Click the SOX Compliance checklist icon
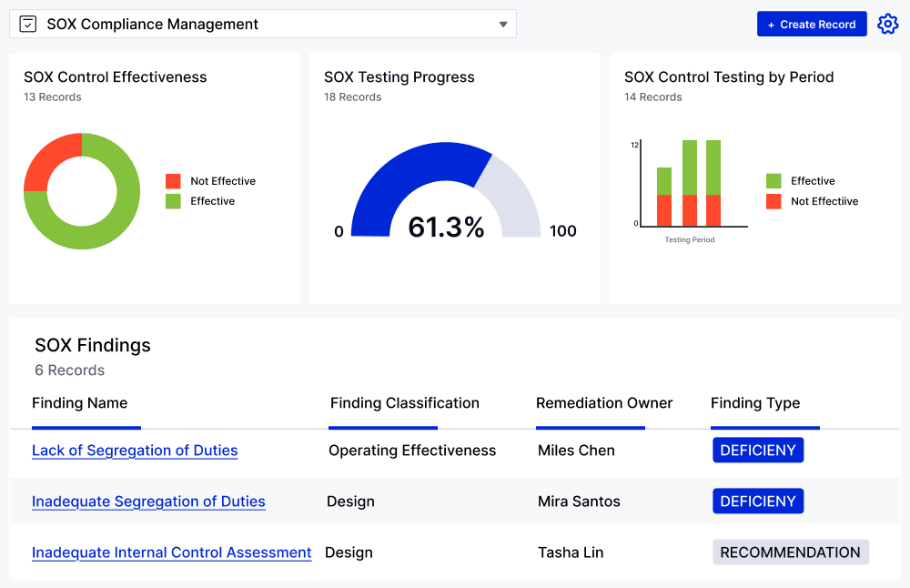Viewport: 910px width, 588px height. [x=28, y=25]
